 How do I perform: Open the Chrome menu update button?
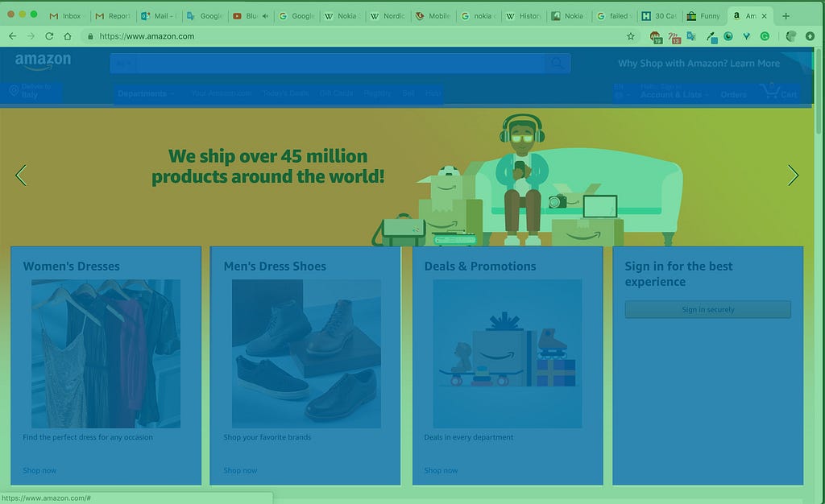[810, 36]
